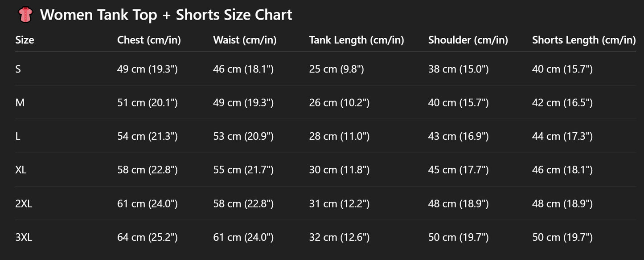Select the Size column header
The height and width of the screenshot is (260, 644).
25,40
